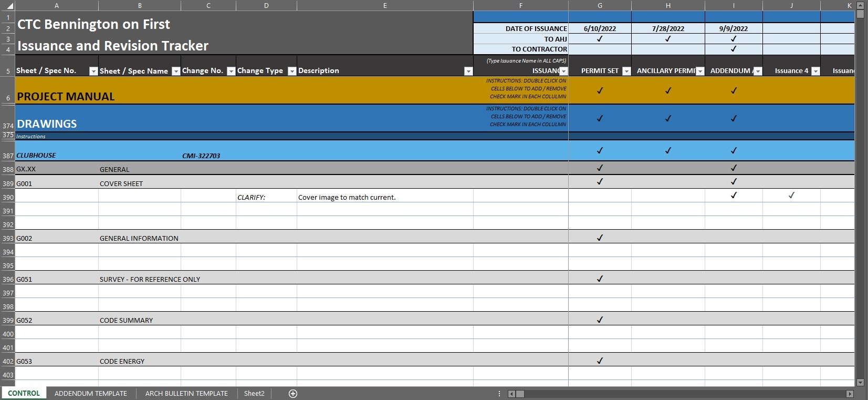868x400 pixels.
Task: Click the horizontal scrollbar left arrow
Action: pyautogui.click(x=511, y=394)
